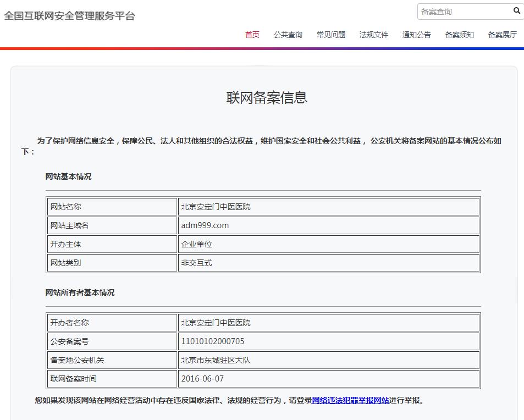Click the 开办主体 label cell
This screenshot has height=420, width=524.
point(112,244)
